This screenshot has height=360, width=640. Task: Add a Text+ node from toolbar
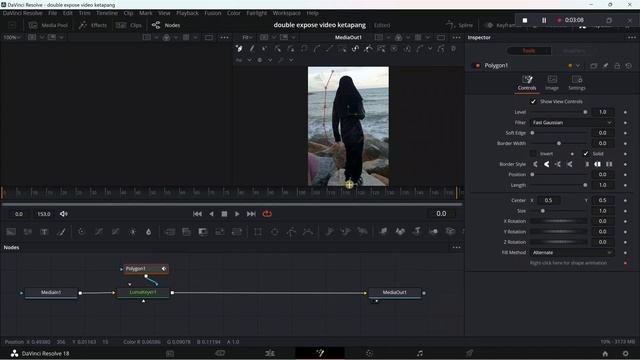[x=44, y=232]
